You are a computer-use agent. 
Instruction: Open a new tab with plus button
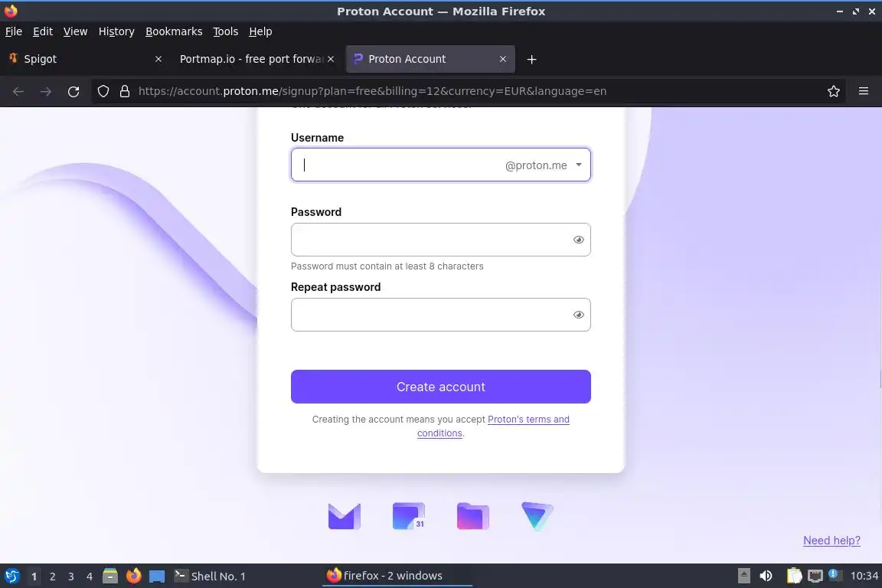click(531, 59)
